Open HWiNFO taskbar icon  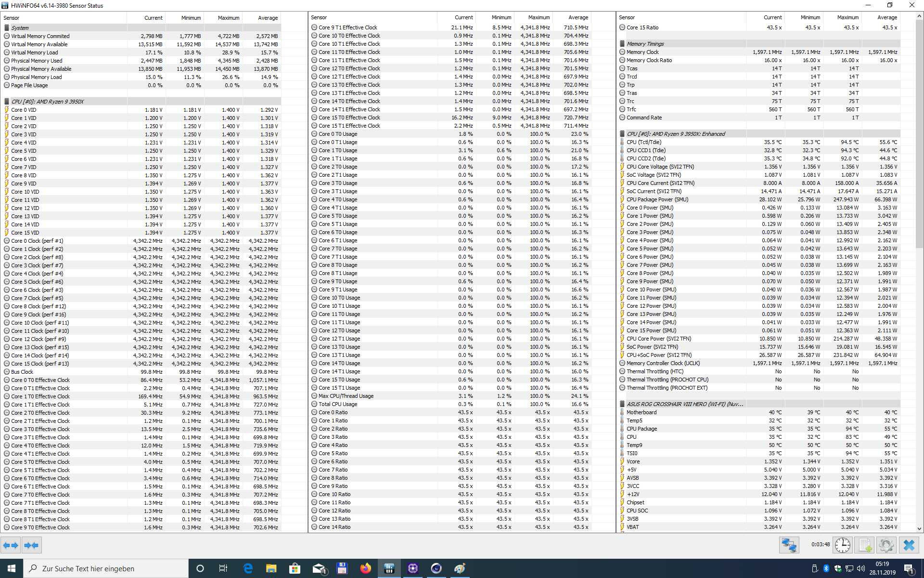click(x=389, y=568)
